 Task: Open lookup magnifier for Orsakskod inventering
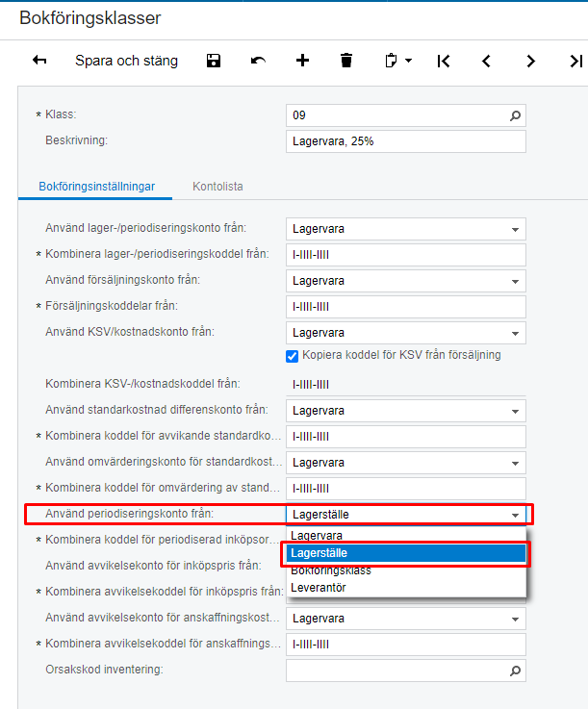click(x=515, y=671)
